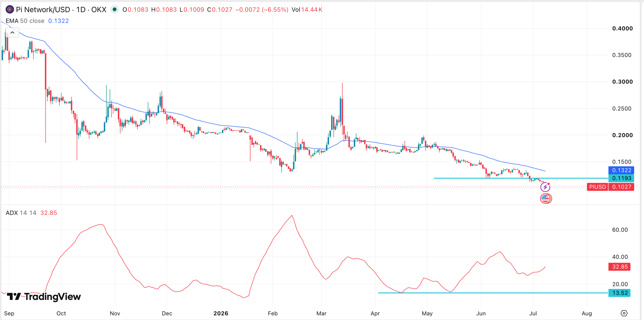Select the ADX 14 14 indicator label
Image resolution: width=644 pixels, height=320 pixels.
pyautogui.click(x=21, y=213)
